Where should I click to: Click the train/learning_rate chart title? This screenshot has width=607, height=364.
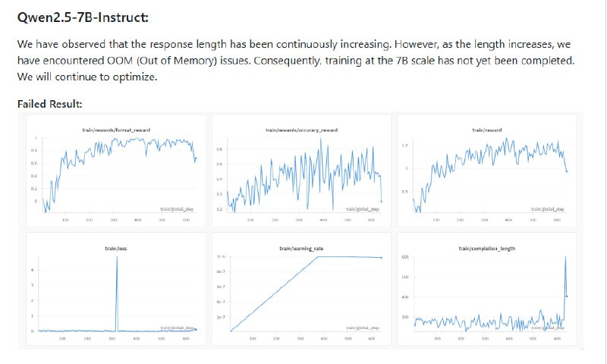pos(300,247)
